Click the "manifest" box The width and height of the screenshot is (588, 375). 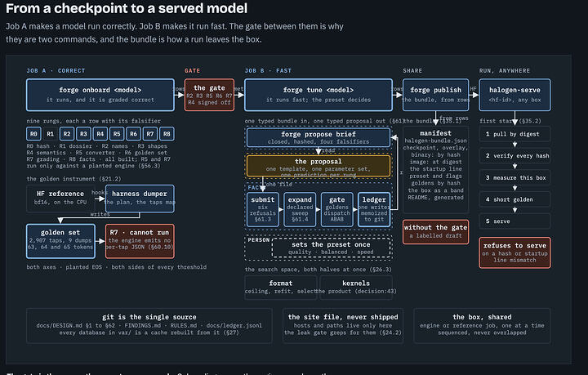436,169
